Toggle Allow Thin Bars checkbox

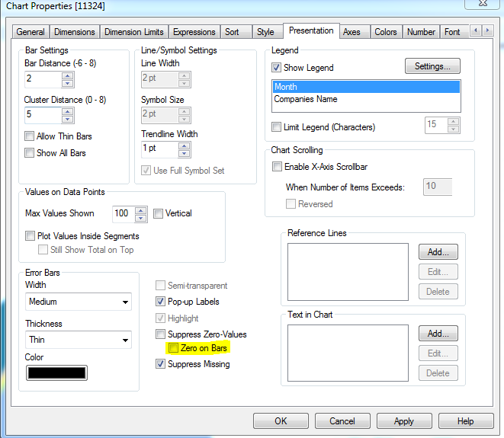(29, 136)
